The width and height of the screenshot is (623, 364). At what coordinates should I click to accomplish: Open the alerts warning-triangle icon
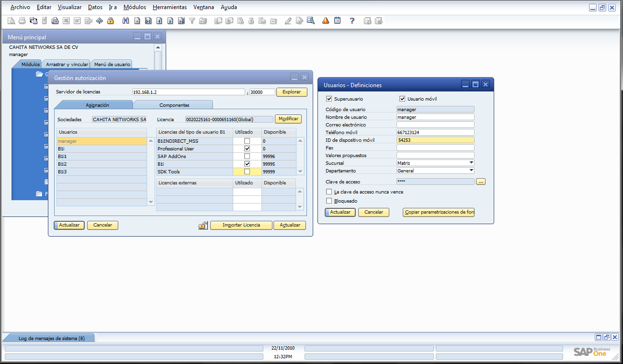(x=326, y=21)
